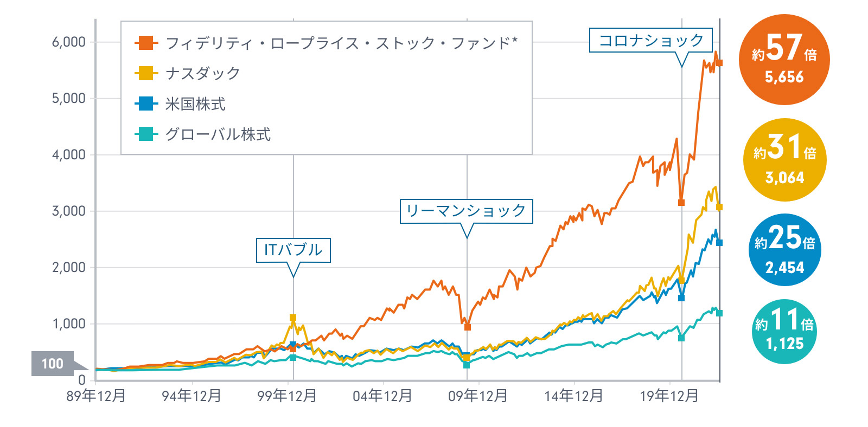The image size is (868, 427).
Task: Click the コロナショック callout label
Action: (650, 40)
